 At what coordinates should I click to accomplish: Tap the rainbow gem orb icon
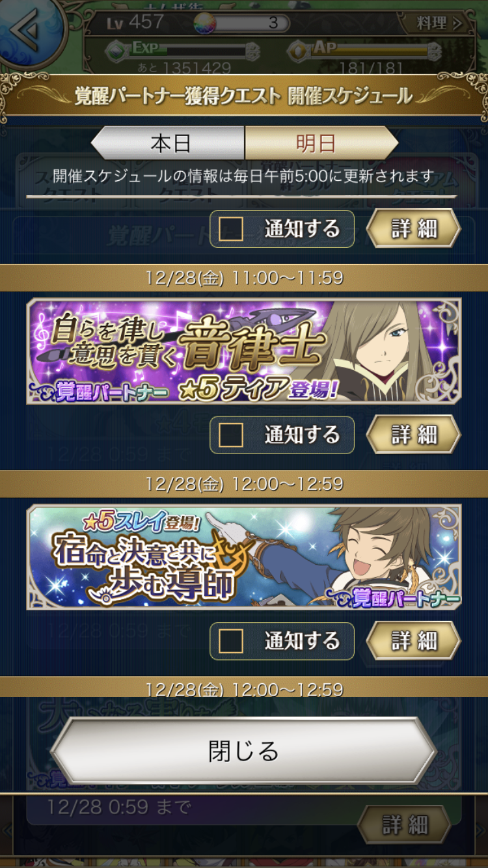point(204,23)
